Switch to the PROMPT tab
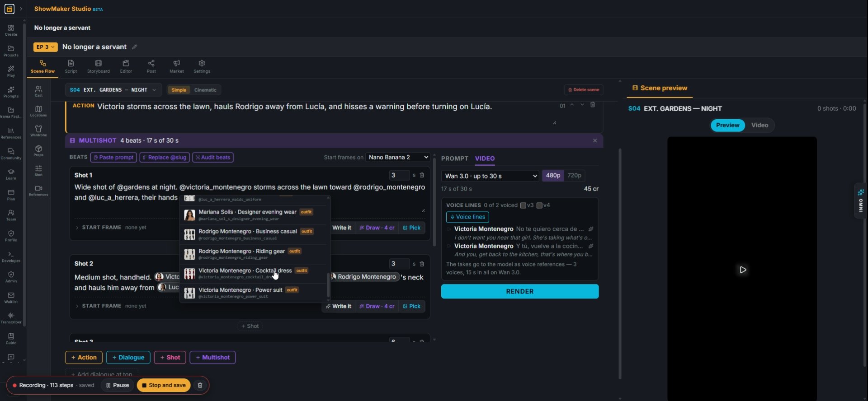The width and height of the screenshot is (868, 401). coord(454,159)
